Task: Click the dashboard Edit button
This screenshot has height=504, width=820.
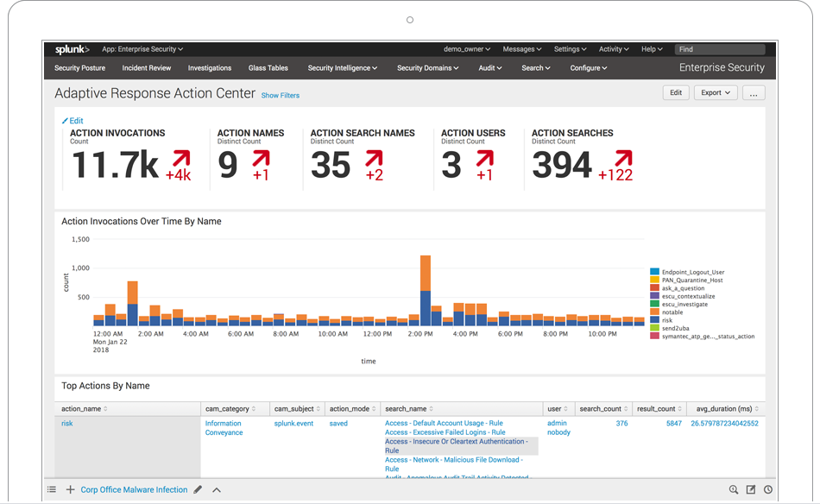Action: 676,92
